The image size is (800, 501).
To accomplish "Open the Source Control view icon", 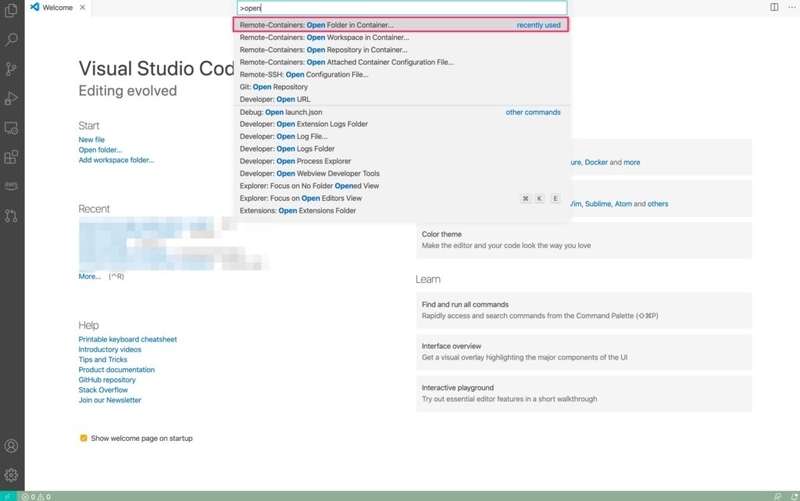I will [x=11, y=69].
